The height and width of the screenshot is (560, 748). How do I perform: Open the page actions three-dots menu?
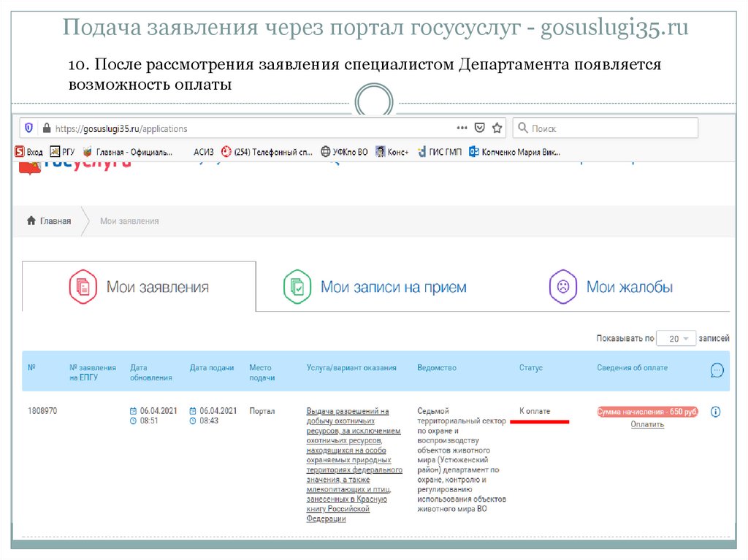[462, 128]
